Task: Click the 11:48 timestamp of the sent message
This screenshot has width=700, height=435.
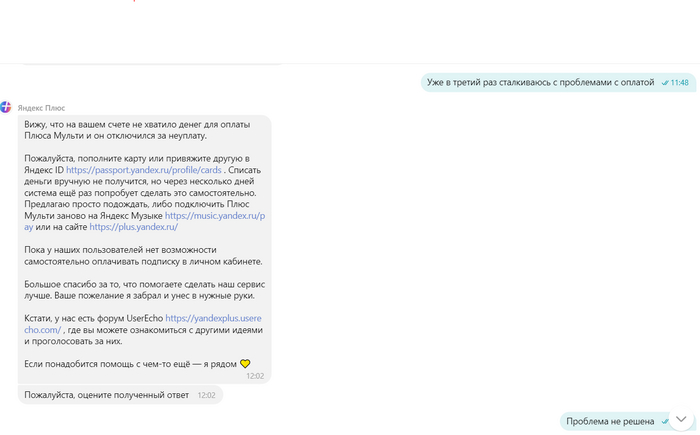Action: point(679,83)
